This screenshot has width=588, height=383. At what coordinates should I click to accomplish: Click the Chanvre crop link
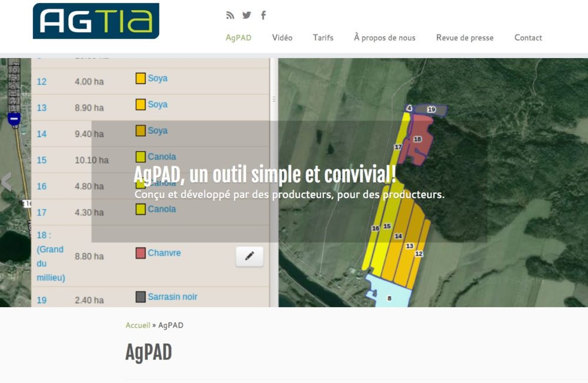164,253
